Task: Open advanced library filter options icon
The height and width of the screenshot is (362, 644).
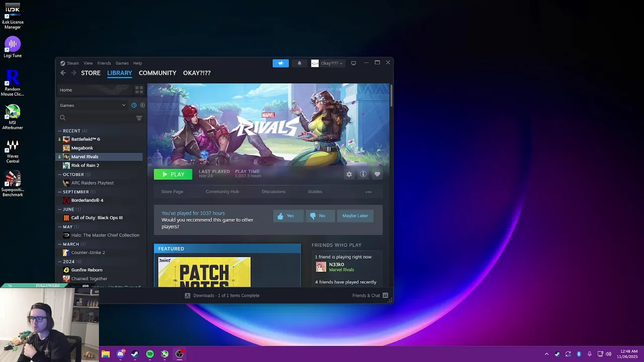Action: pos(139,118)
